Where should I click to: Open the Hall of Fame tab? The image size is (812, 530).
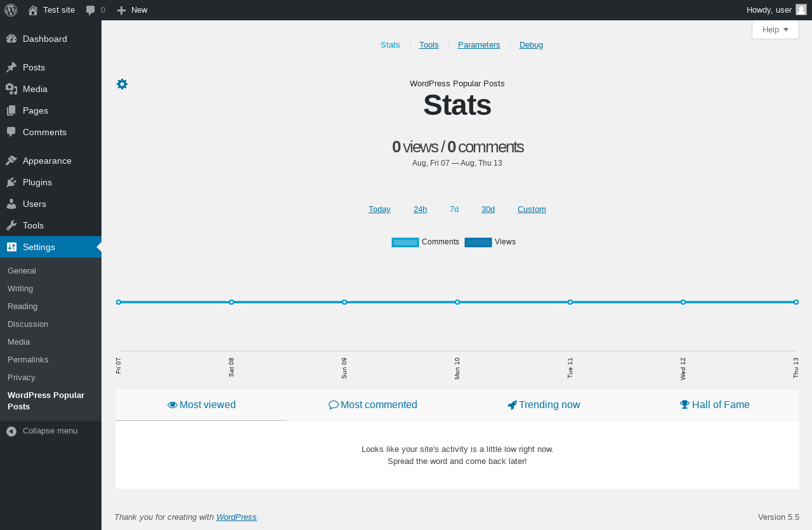714,405
